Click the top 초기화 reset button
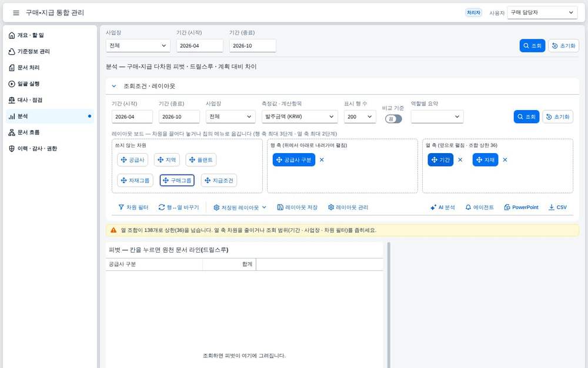588x368 pixels. click(564, 45)
